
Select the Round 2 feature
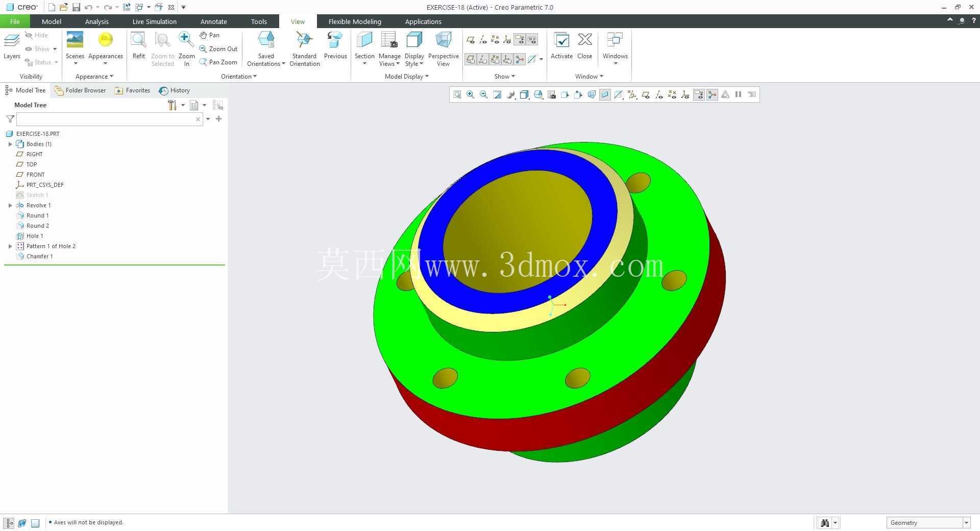tap(38, 226)
